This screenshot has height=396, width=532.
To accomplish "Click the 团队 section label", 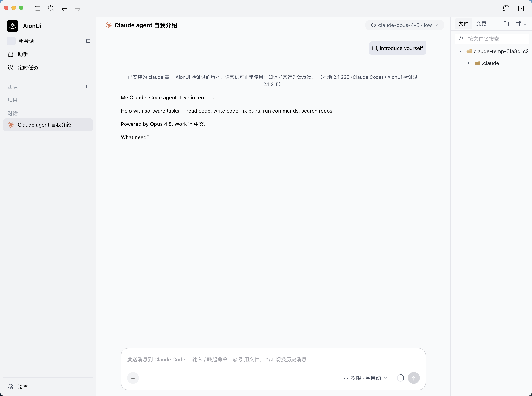I will (x=13, y=87).
